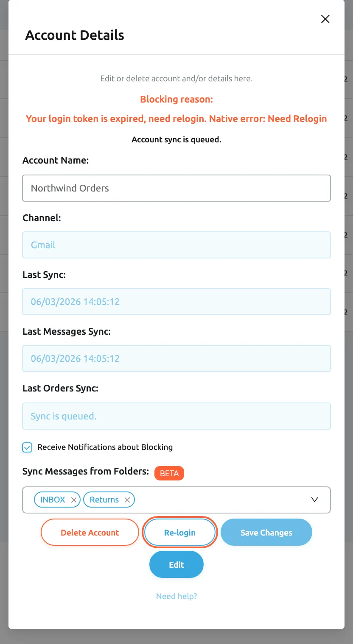
Task: Open the Need help? link
Action: point(176,596)
